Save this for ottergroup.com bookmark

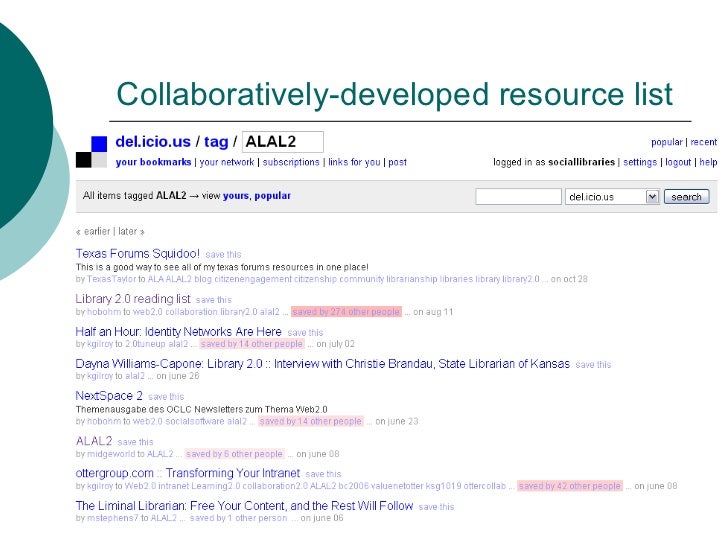323,474
